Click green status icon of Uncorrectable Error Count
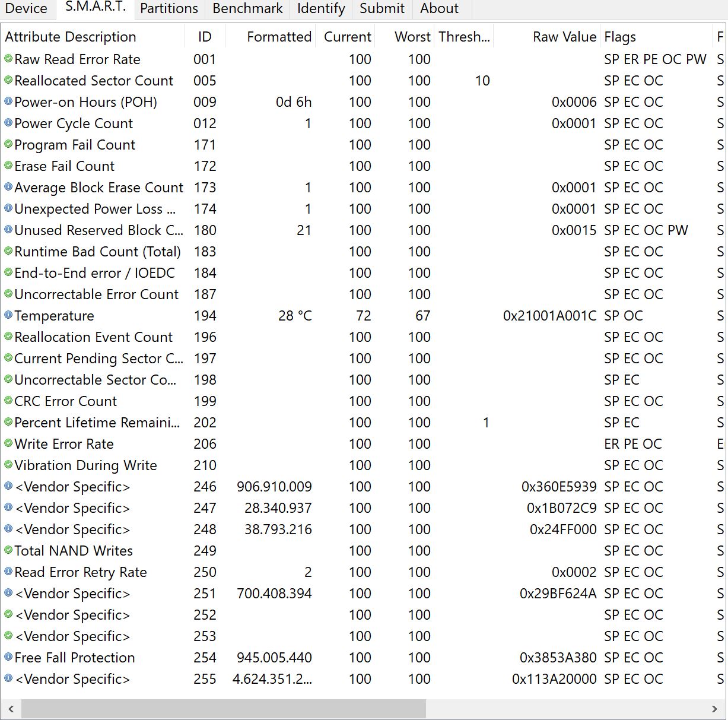 tap(8, 294)
